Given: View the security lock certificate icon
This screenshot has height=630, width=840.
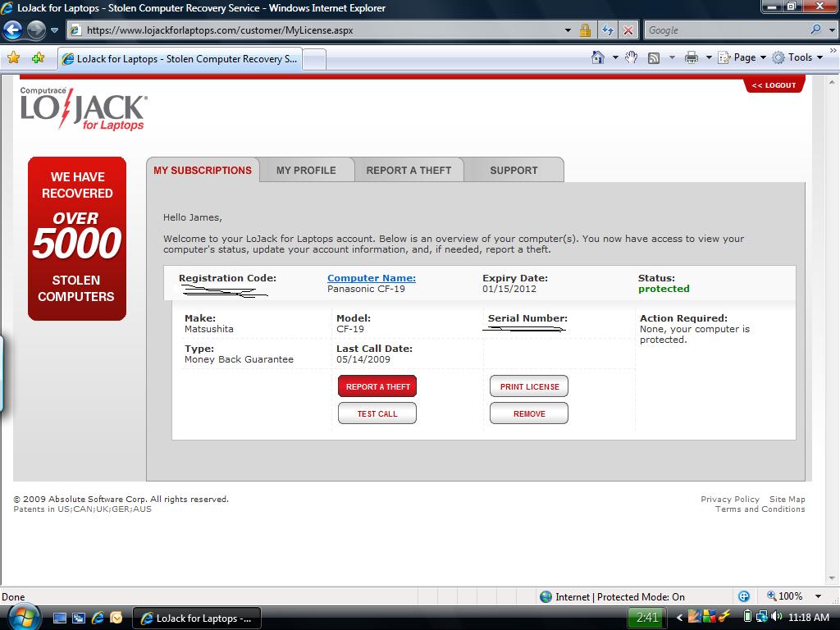Looking at the screenshot, I should tap(585, 30).
